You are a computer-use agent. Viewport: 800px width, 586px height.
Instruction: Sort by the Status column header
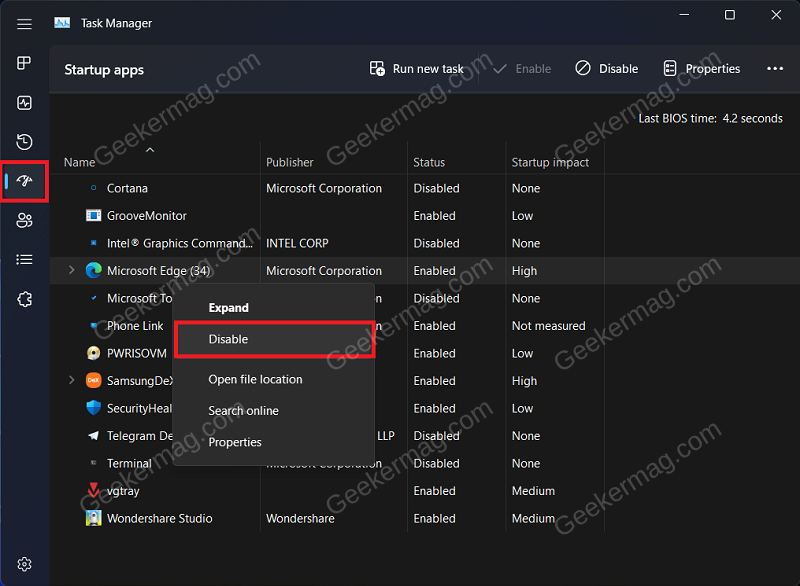coord(429,162)
